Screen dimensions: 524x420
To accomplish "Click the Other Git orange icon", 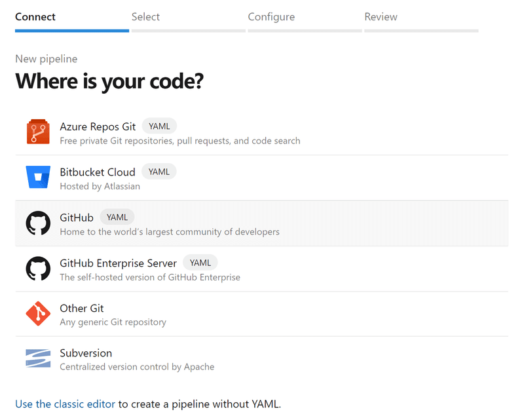I will tap(38, 314).
